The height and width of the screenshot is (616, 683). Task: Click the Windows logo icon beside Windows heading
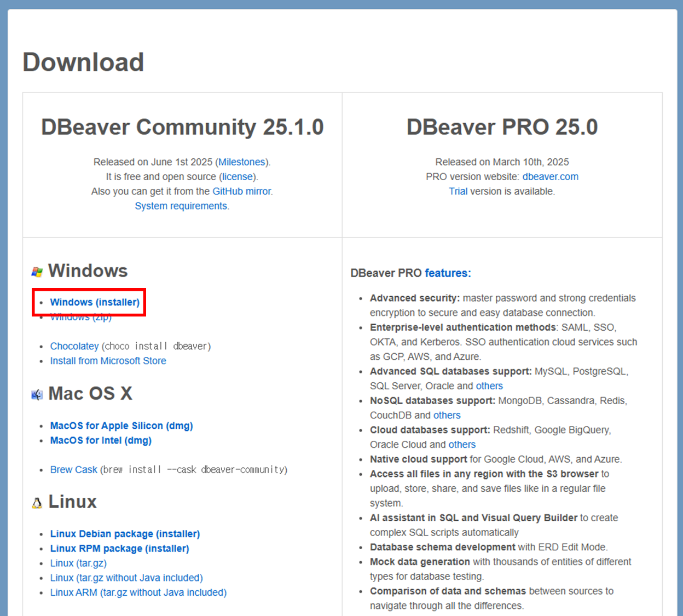[37, 272]
